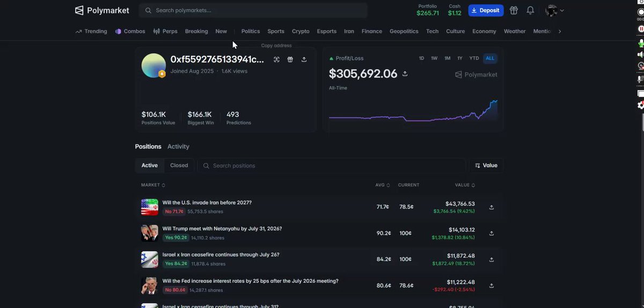Open the account menu chevron beside the avatar

point(562,11)
